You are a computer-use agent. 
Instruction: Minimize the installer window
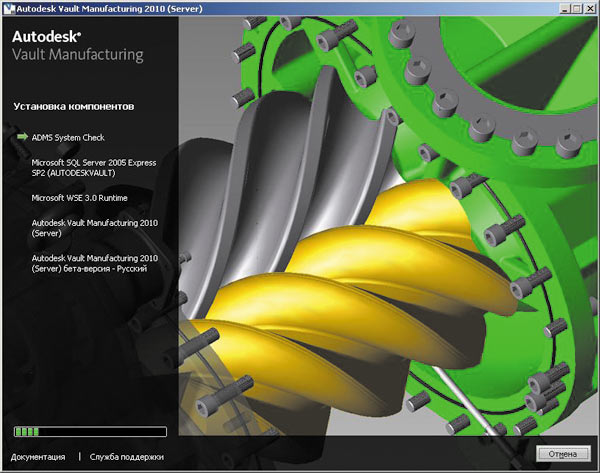[565, 8]
